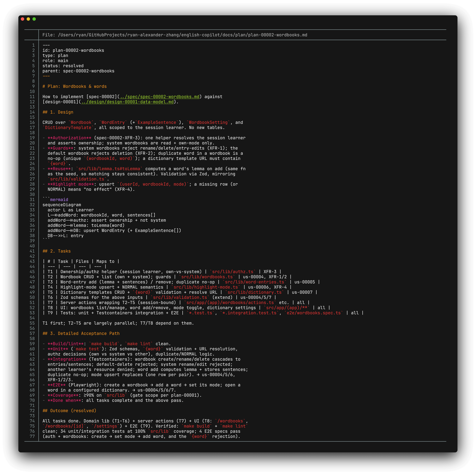Click the '## Outcome (resolved)' heading
The width and height of the screenshot is (476, 474).
[69, 411]
